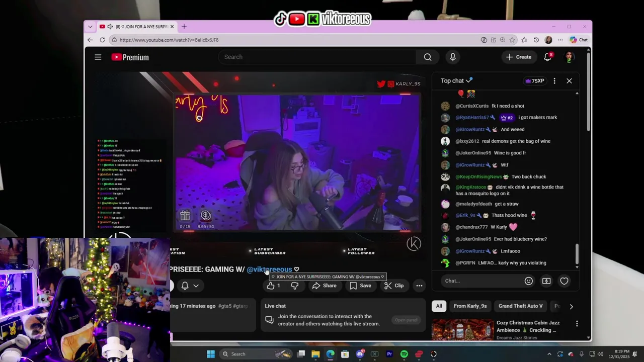The width and height of the screenshot is (644, 362).
Task: Click the gift icon on stream overlay
Action: 185,215
